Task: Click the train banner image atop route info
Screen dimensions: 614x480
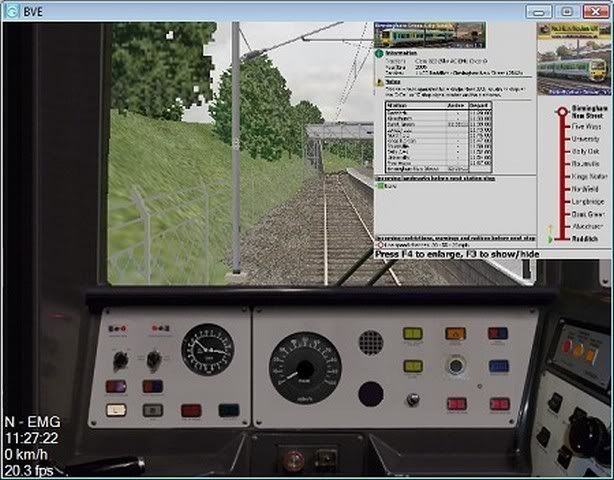Action: (x=430, y=35)
